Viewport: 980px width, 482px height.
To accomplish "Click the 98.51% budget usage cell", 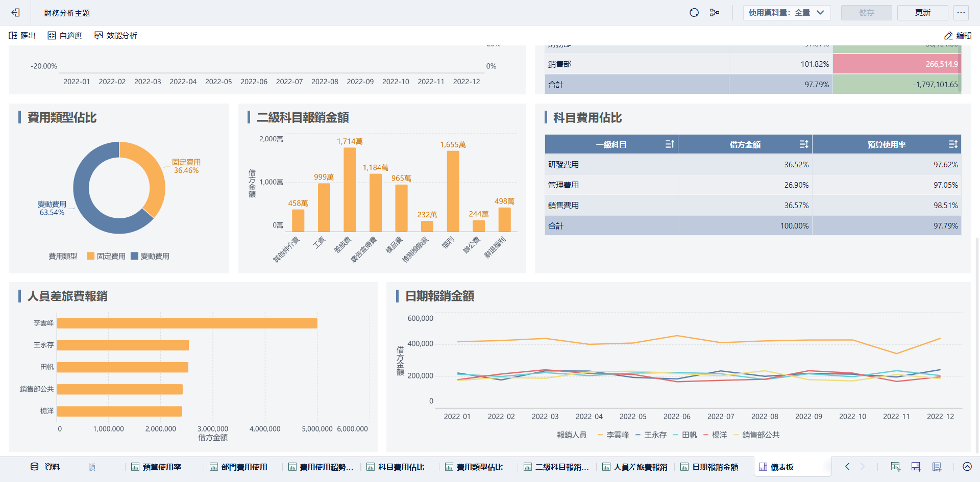I will coord(887,206).
